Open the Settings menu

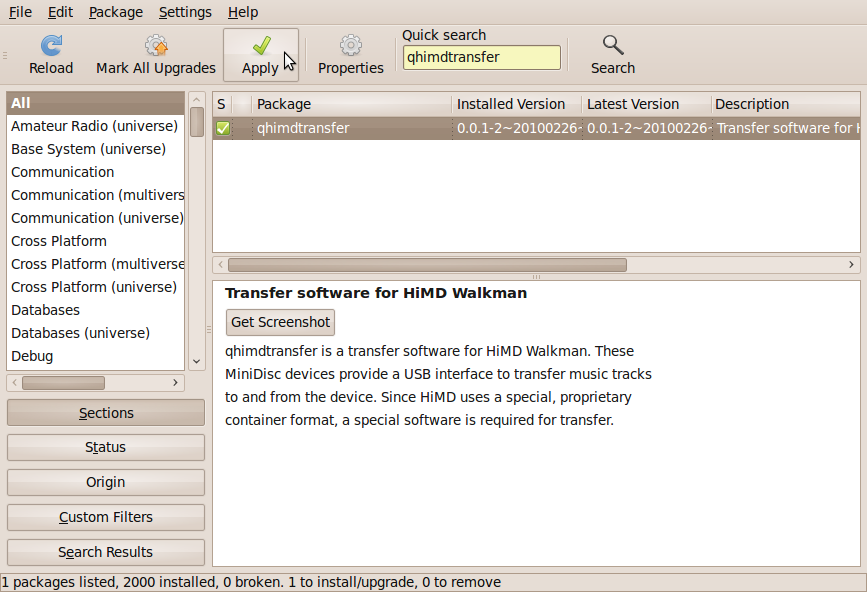185,12
